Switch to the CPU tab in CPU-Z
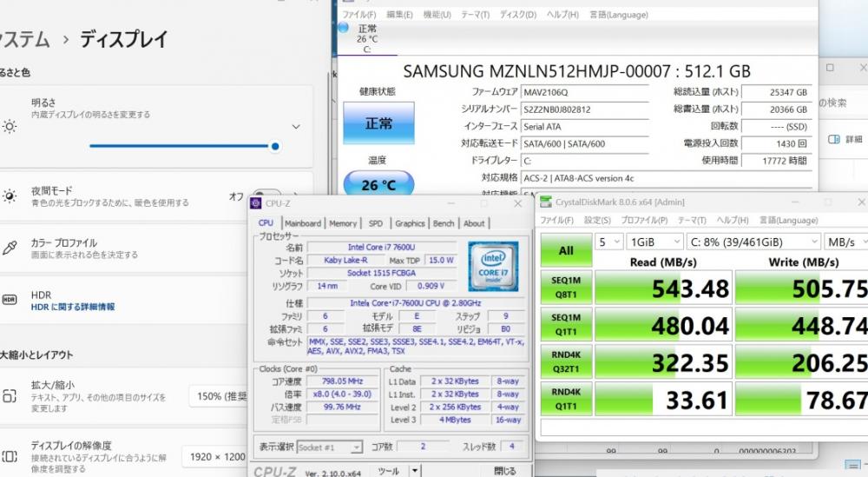Viewport: 868px width, 477px height. pyautogui.click(x=266, y=222)
